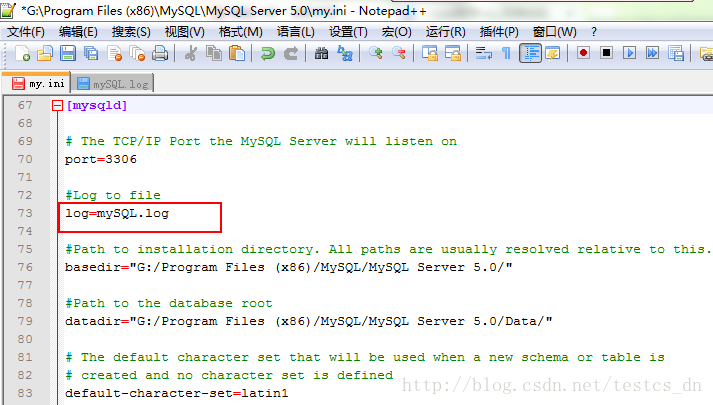Viewport: 713px width, 405px height.
Task: Open the ? help menu
Action: pos(594,32)
